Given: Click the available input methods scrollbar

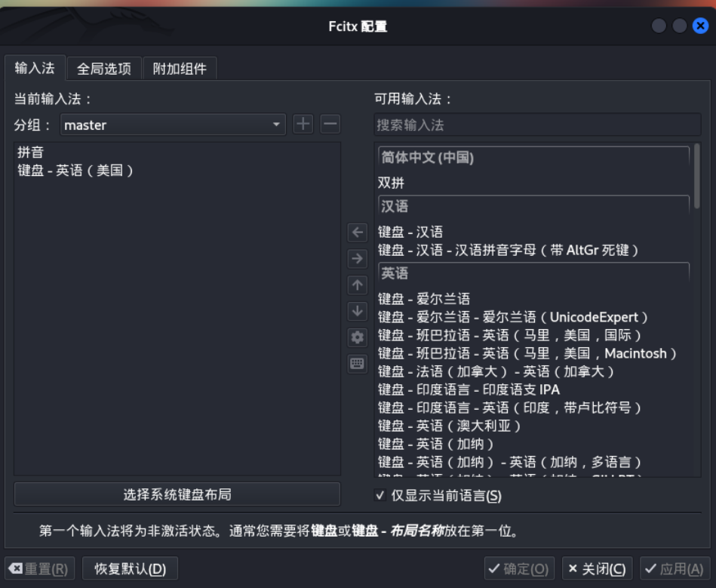Looking at the screenshot, I should pyautogui.click(x=697, y=176).
